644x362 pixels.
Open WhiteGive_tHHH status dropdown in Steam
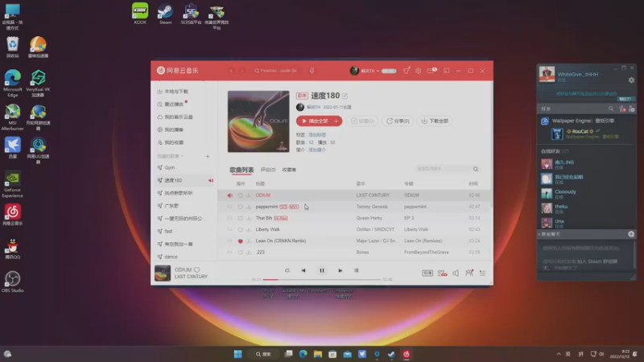coord(601,75)
